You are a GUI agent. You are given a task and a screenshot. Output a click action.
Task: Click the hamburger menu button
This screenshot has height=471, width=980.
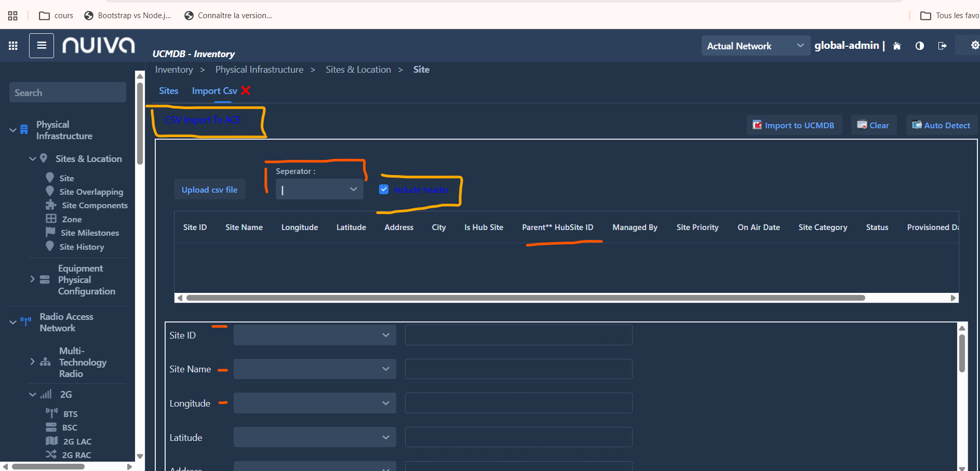coord(42,46)
